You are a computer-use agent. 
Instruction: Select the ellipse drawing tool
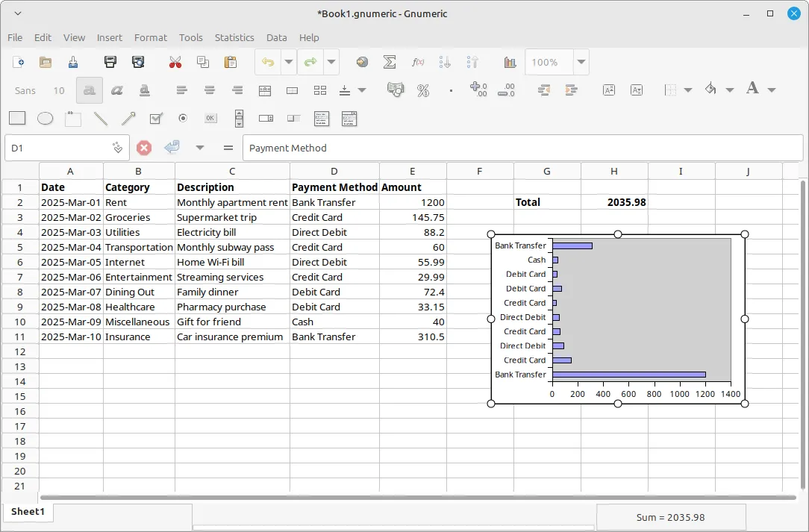pos(45,118)
